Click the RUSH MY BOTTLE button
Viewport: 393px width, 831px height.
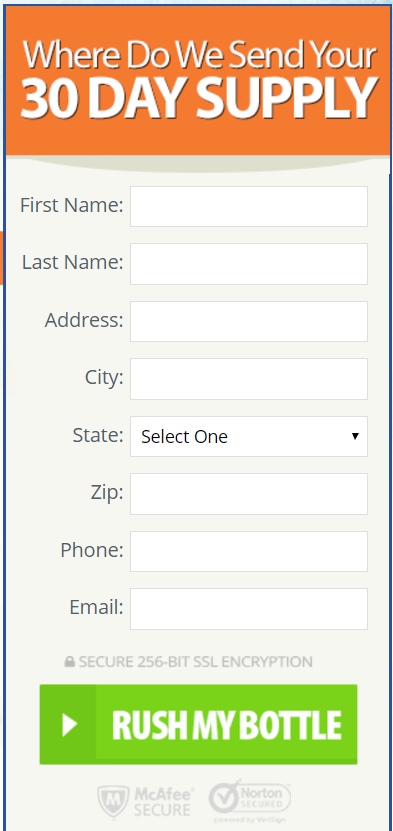pyautogui.click(x=198, y=724)
